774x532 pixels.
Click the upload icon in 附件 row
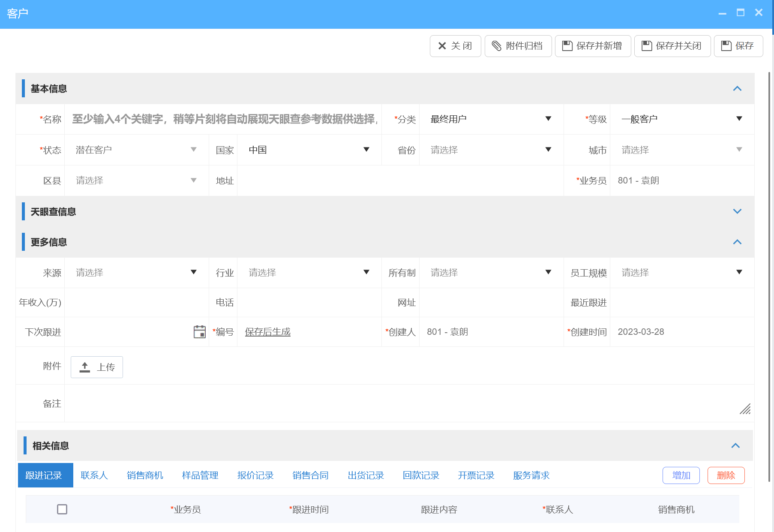click(84, 367)
